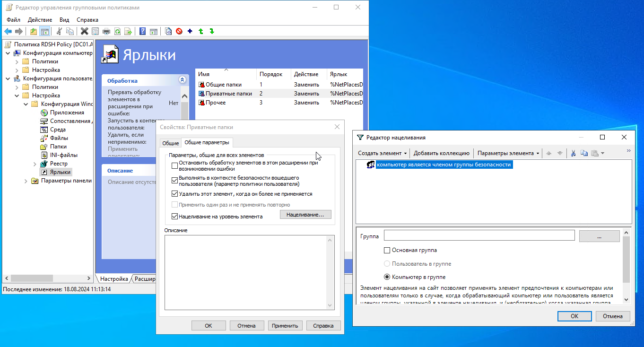Select 'Ярлыки' in the tree
644x347 pixels.
click(60, 172)
